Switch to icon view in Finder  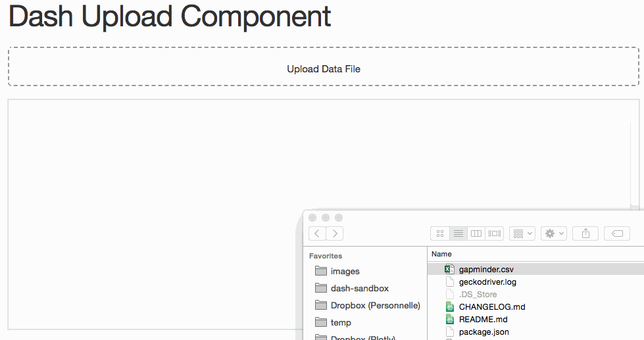[440, 233]
